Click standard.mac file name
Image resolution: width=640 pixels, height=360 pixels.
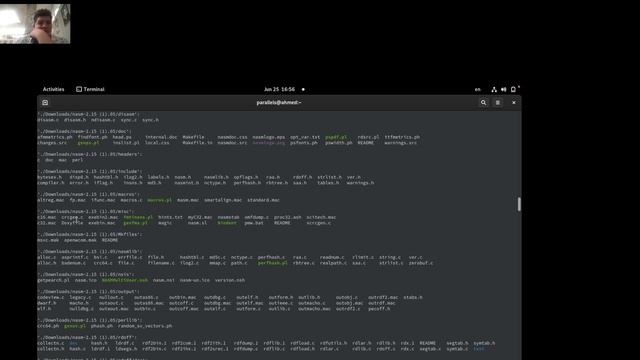pos(264,200)
